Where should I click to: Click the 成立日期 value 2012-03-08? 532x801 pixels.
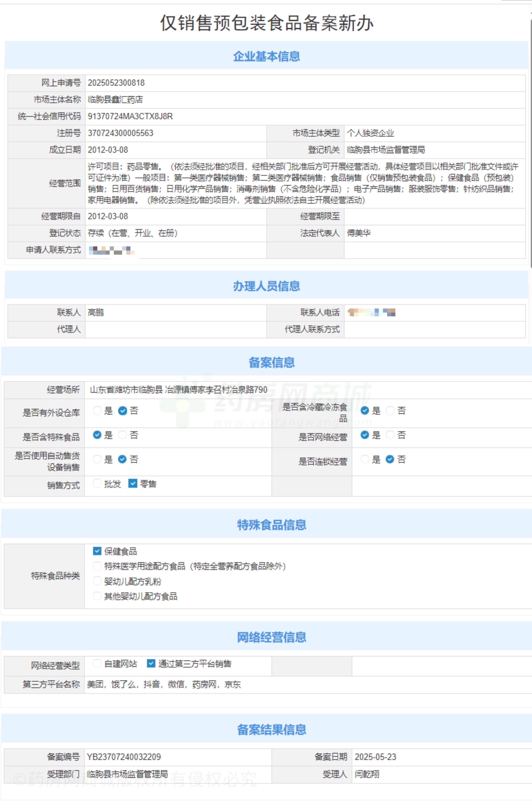pos(108,150)
